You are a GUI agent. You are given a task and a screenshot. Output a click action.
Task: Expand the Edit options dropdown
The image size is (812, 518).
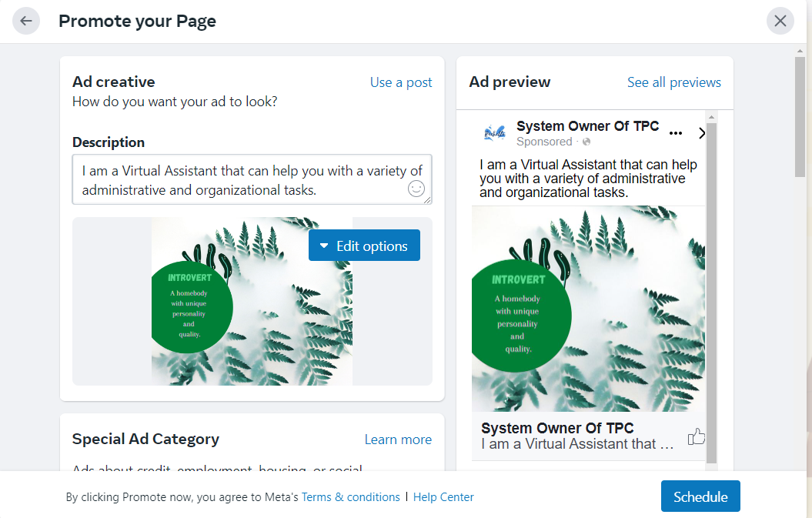coord(364,246)
